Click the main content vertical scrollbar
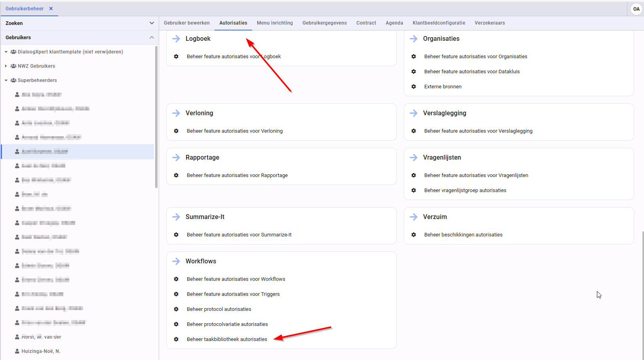 642,295
